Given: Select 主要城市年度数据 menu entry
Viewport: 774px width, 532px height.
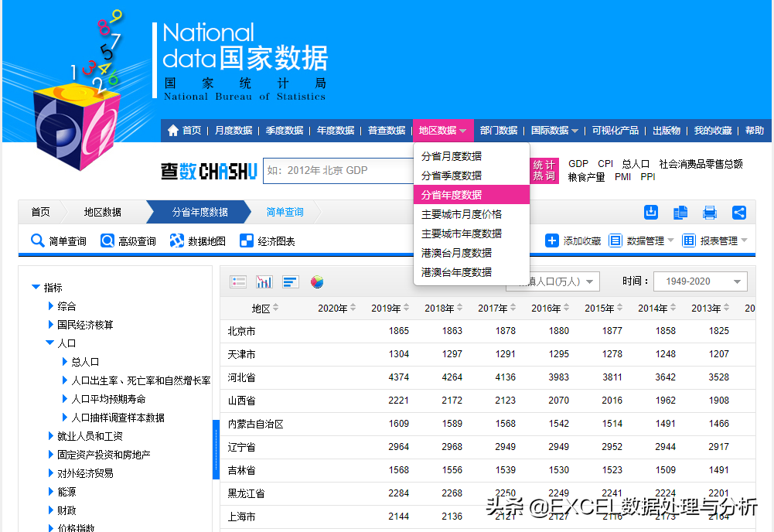Looking at the screenshot, I should (472, 233).
